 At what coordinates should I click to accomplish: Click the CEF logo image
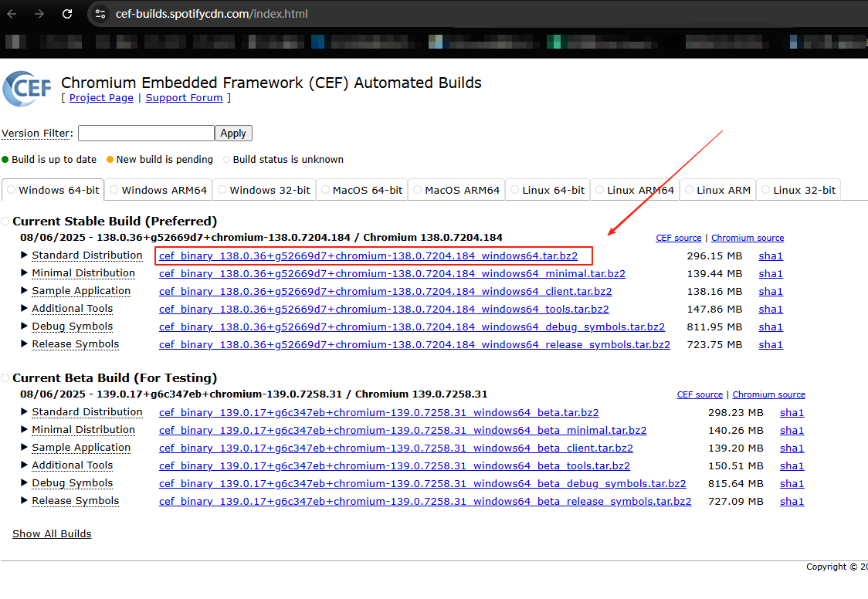click(27, 89)
